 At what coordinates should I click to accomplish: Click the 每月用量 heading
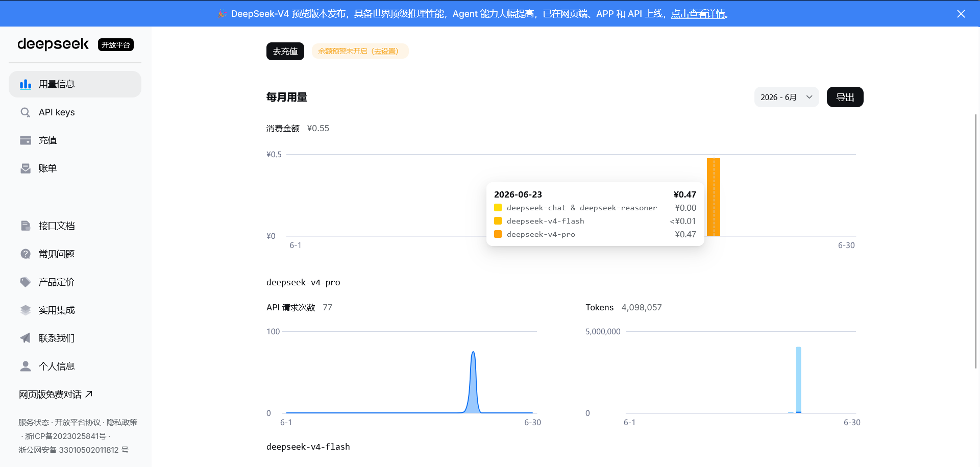click(x=287, y=97)
